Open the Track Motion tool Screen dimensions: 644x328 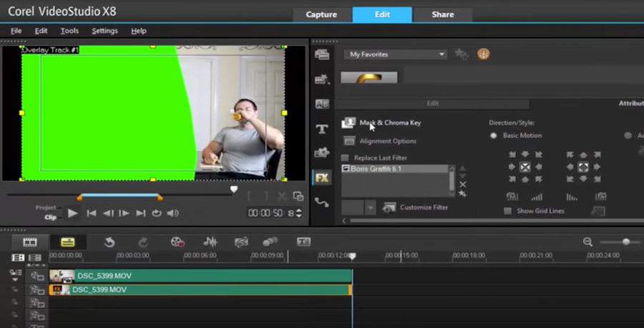(270, 242)
